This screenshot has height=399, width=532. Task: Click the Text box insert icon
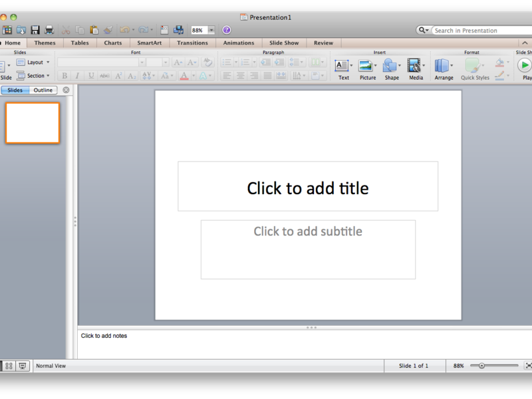[x=343, y=70]
